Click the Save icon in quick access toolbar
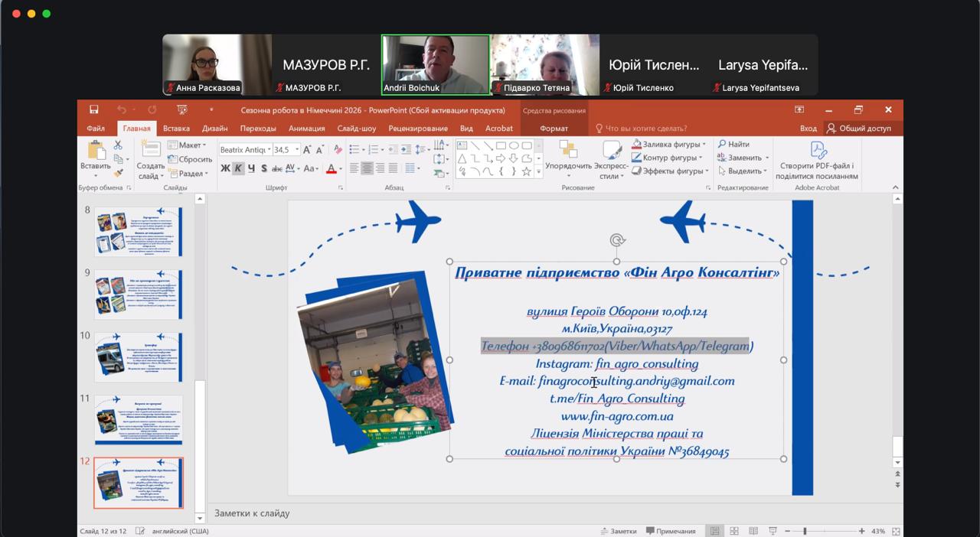 click(93, 110)
